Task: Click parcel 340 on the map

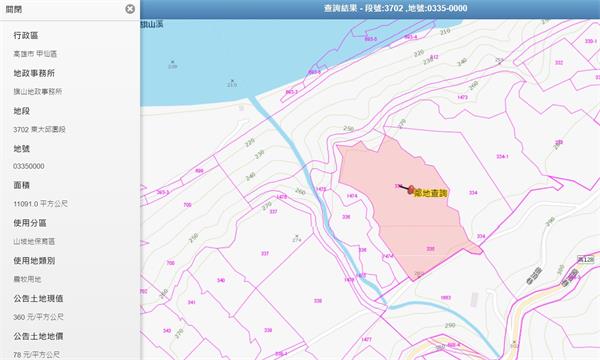Action: point(221,280)
